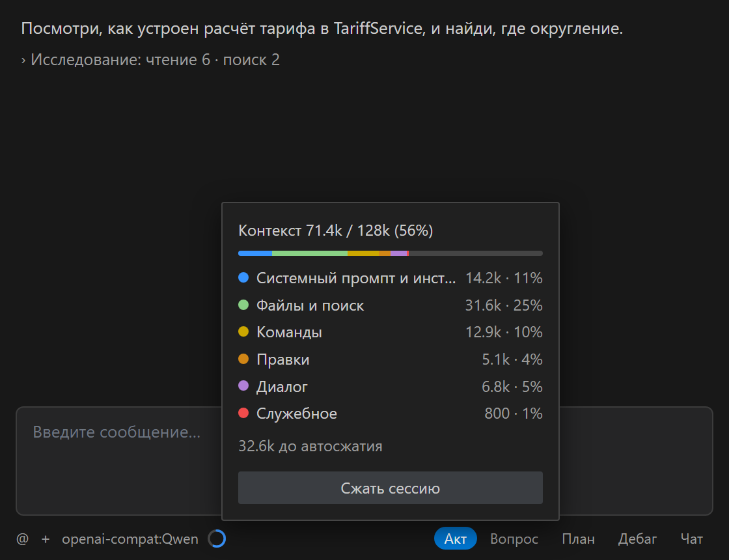The height and width of the screenshot is (560, 729).
Task: Click the green dot beside Файлы и поиск
Action: point(243,305)
